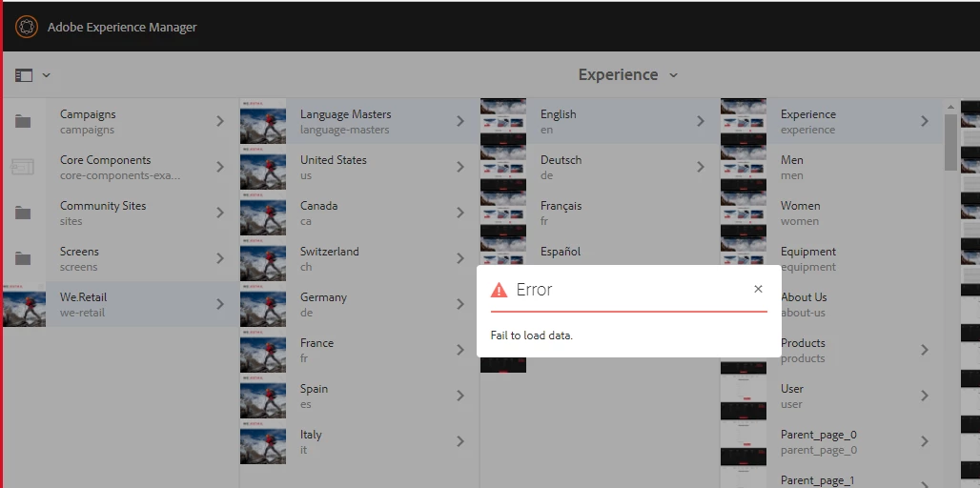980x488 pixels.
Task: Open the Screens item
Action: coord(120,258)
